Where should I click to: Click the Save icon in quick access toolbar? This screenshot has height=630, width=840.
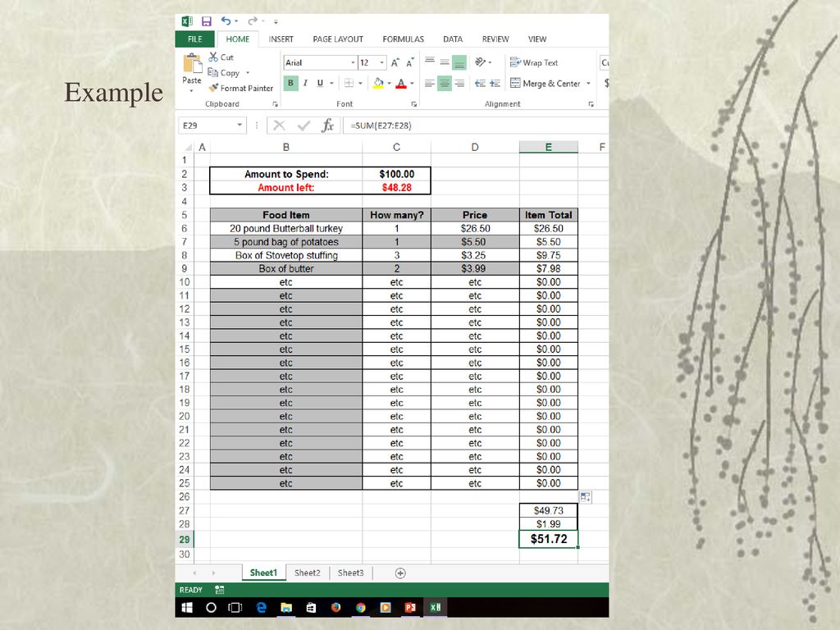[206, 21]
